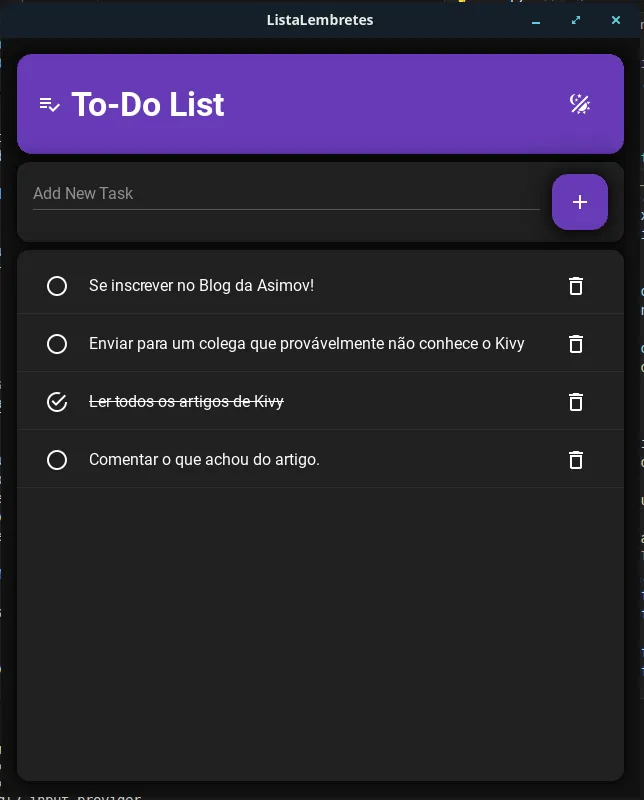
Task: Click the strikethrough 'Ler todos os artigos' text
Action: 186,401
